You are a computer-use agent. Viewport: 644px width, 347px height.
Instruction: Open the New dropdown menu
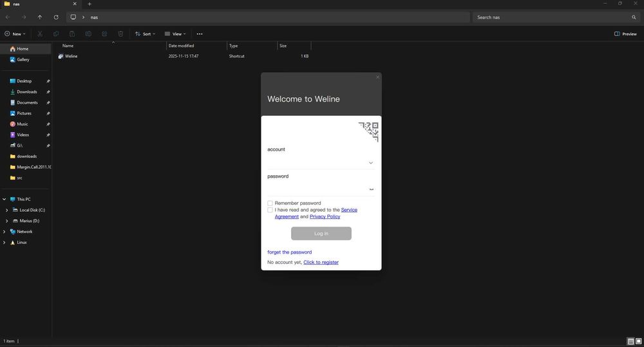point(15,34)
